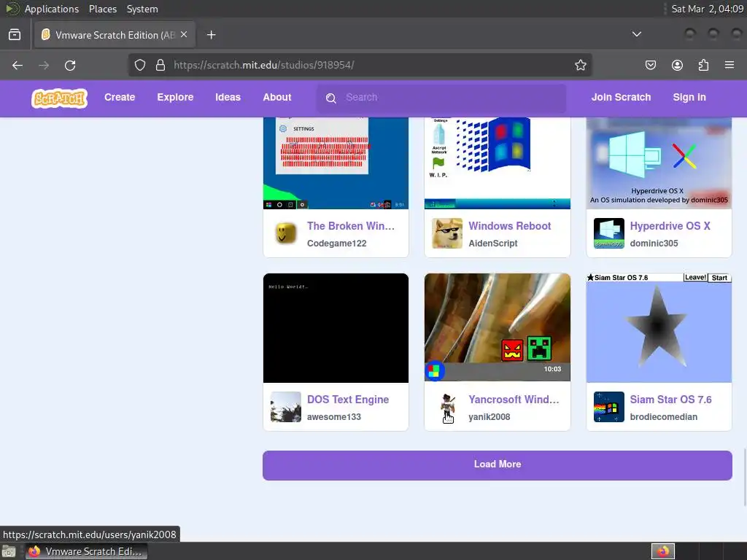Click the Sign in link
The width and height of the screenshot is (747, 560).
[689, 97]
